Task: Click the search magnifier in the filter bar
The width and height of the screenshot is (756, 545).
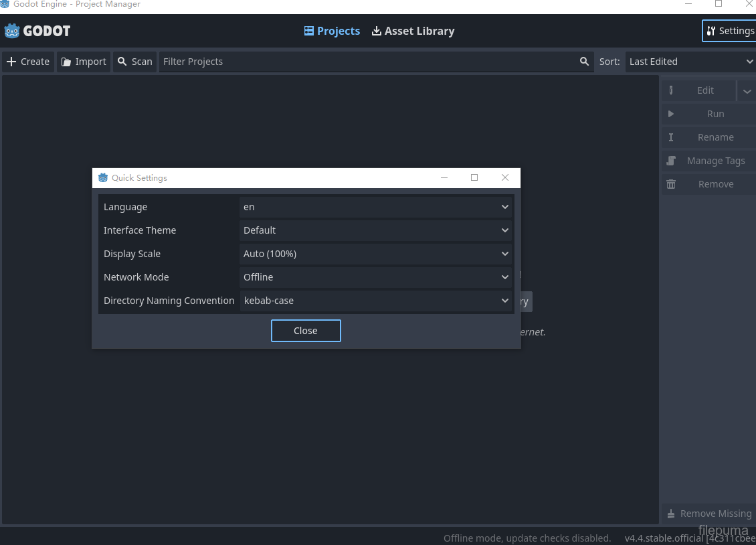Action: point(585,61)
